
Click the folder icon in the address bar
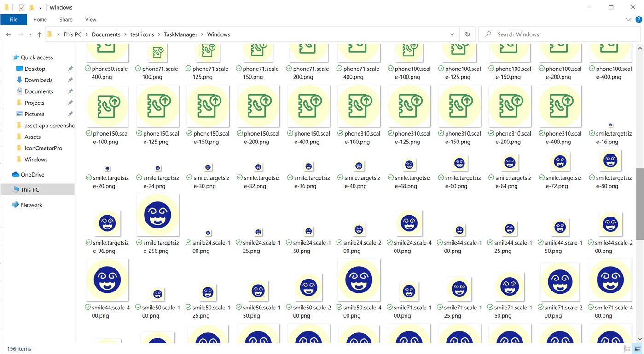tap(50, 34)
